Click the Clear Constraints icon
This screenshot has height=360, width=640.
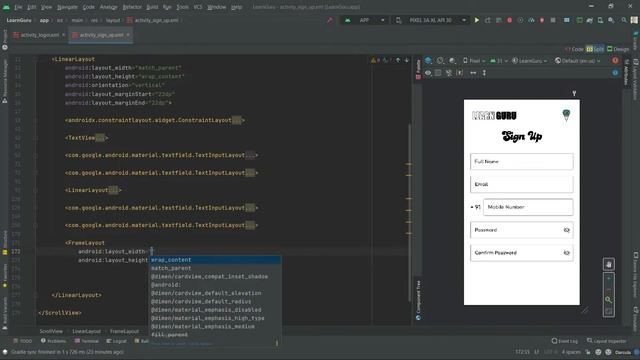coord(449,73)
